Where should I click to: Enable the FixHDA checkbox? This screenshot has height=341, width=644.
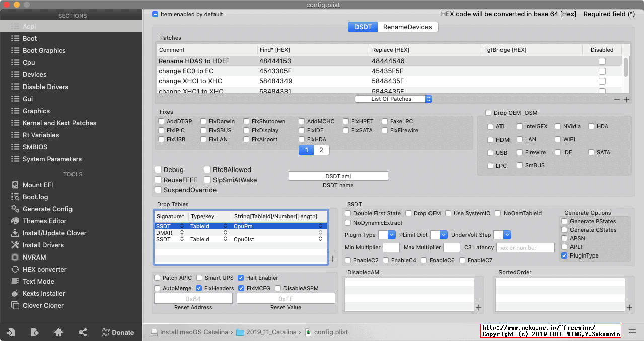point(302,139)
